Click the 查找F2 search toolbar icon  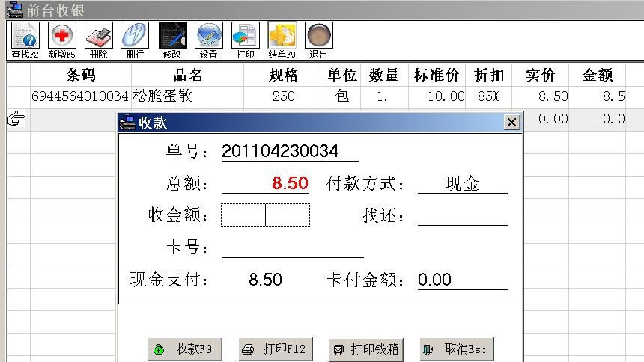pyautogui.click(x=25, y=40)
